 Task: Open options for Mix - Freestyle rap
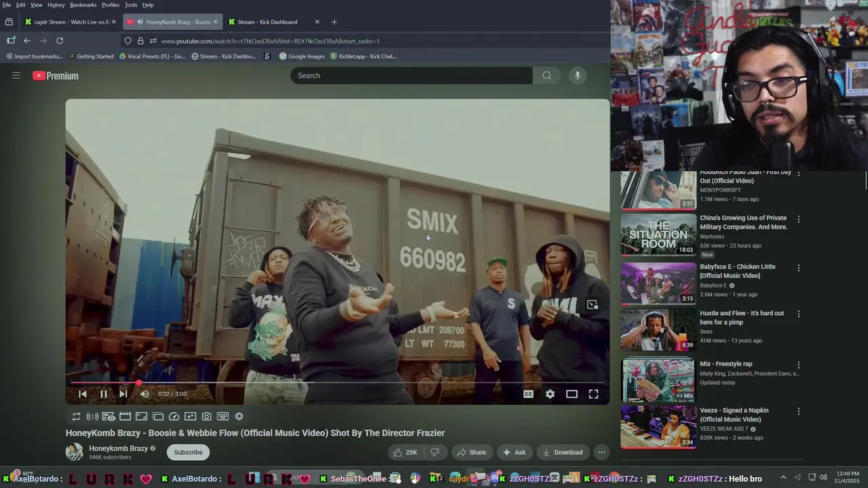pyautogui.click(x=798, y=365)
